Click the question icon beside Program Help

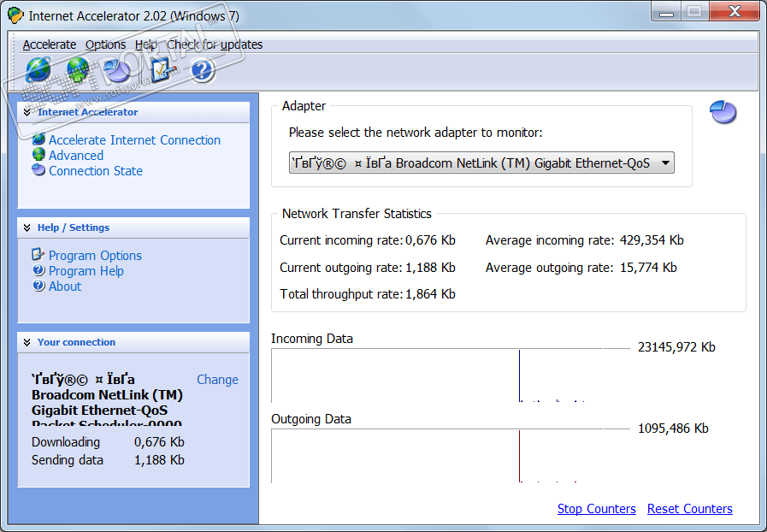[38, 270]
